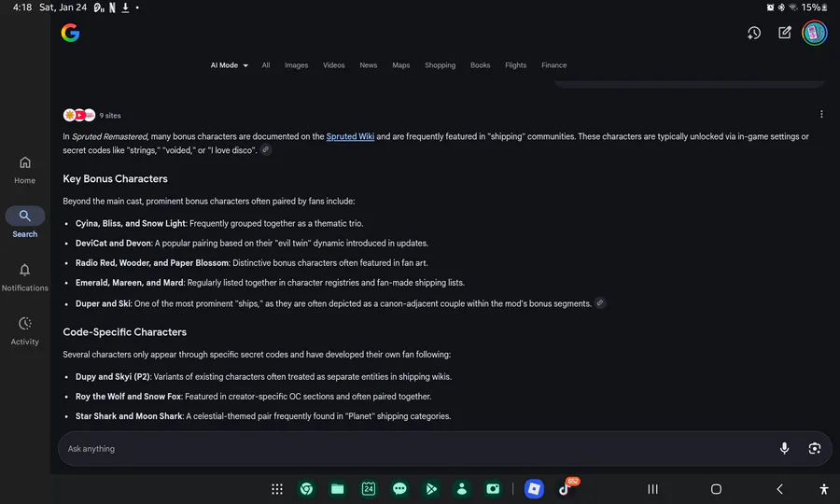Select the Search sidebar icon
The height and width of the screenshot is (504, 840).
click(x=24, y=223)
